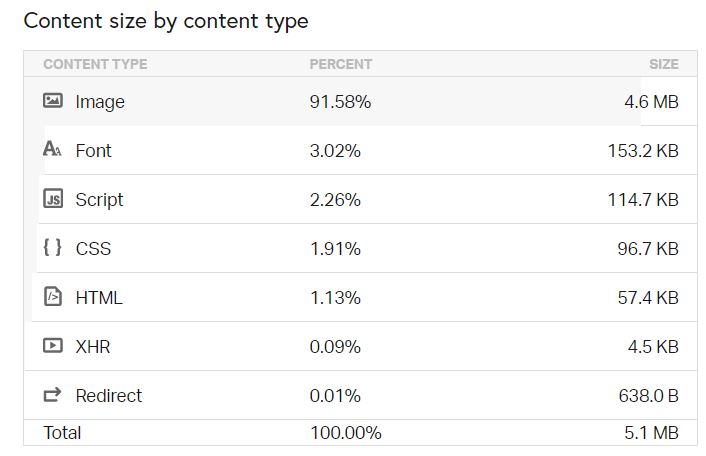
Task: Click the Redirect arrow icon
Action: coord(53,395)
